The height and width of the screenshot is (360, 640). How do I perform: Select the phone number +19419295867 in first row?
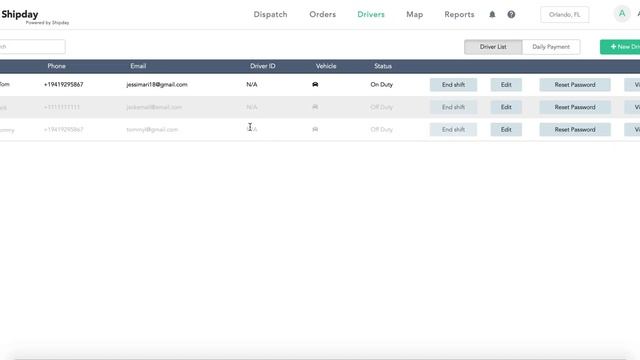tap(63, 84)
